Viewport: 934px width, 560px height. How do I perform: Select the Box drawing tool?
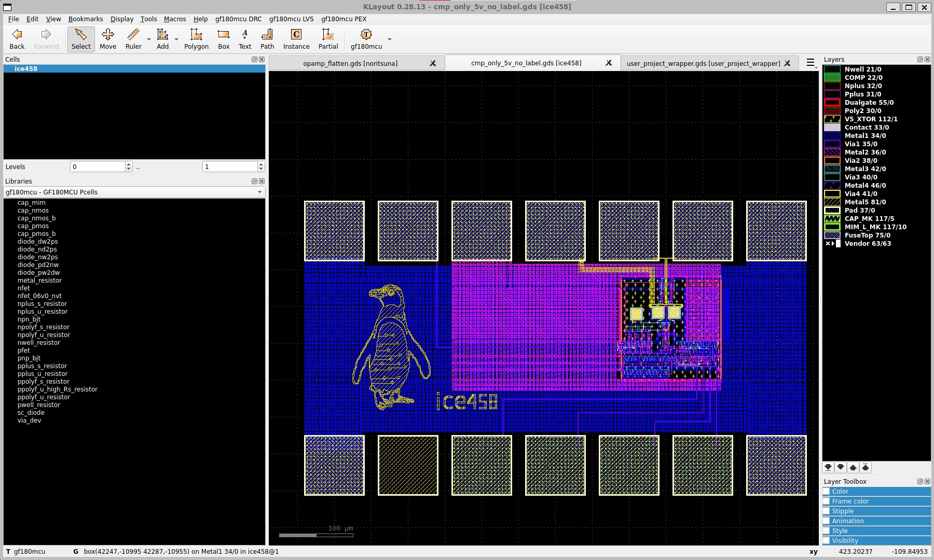(224, 39)
